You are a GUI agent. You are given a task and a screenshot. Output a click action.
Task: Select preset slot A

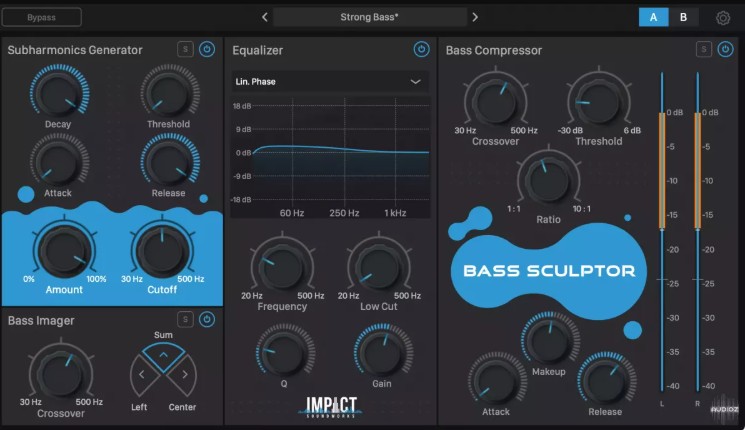point(653,18)
